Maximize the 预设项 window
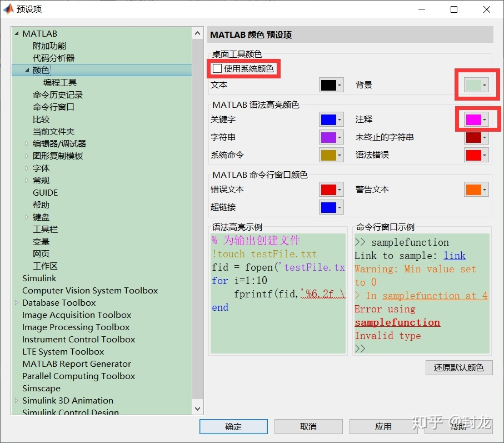504x443 pixels. click(454, 9)
